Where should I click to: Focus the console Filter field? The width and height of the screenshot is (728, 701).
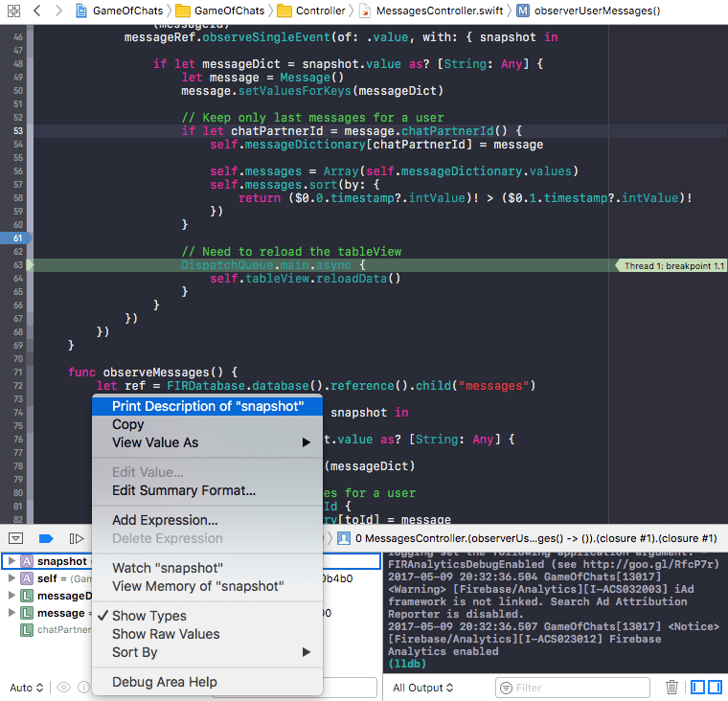[x=573, y=688]
